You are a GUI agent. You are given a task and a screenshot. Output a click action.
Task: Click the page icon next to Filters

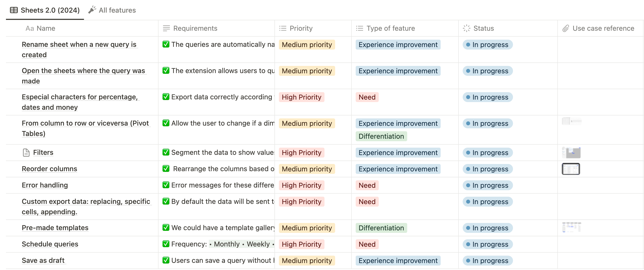pos(26,153)
